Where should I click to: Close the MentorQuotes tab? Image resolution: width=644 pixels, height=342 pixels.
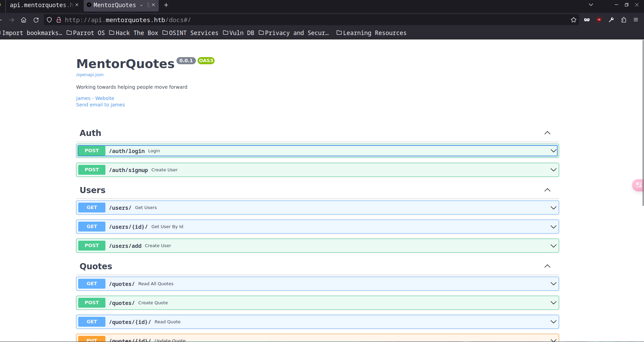click(x=153, y=5)
